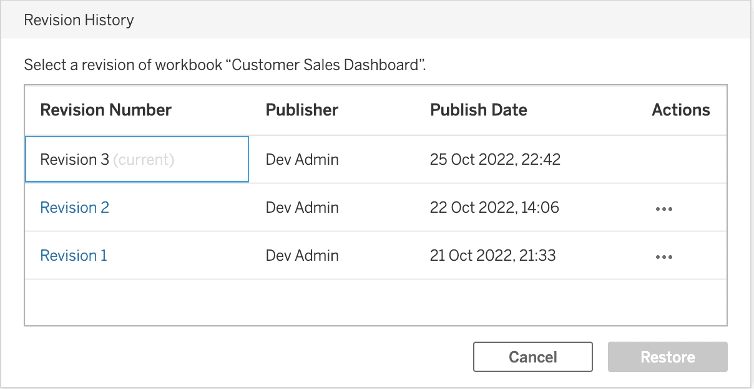
Task: Open the Revision 2 link
Action: pos(75,208)
